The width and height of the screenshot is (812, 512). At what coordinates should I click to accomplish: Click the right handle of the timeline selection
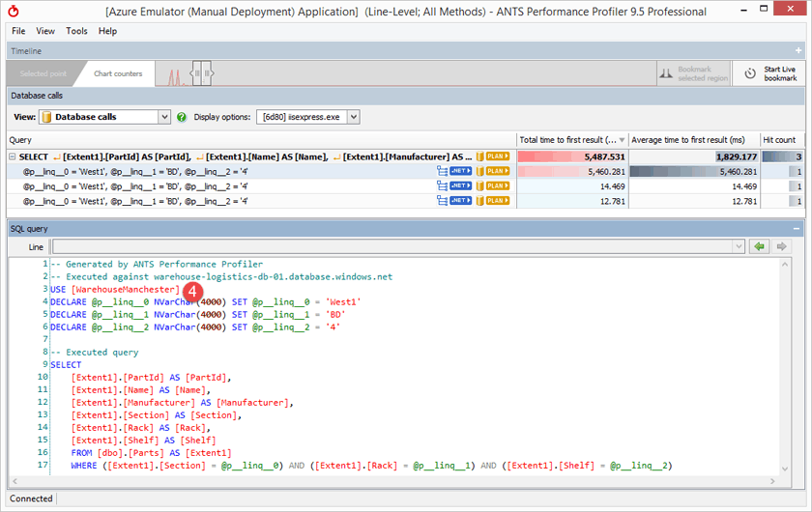tap(207, 73)
